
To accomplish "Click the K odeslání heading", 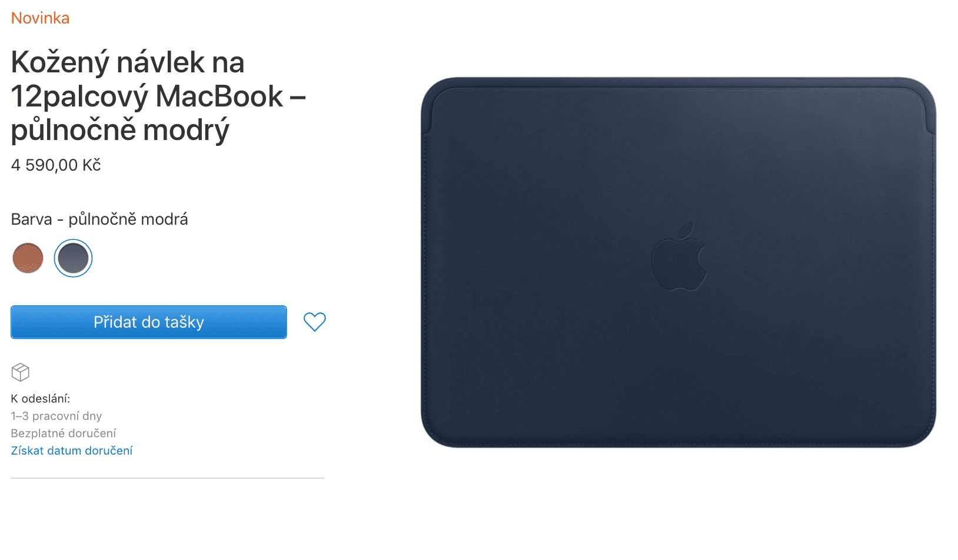I will [41, 399].
